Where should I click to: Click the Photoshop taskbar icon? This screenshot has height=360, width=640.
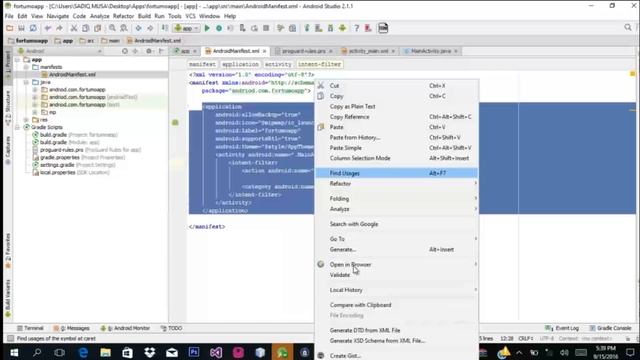pyautogui.click(x=194, y=352)
